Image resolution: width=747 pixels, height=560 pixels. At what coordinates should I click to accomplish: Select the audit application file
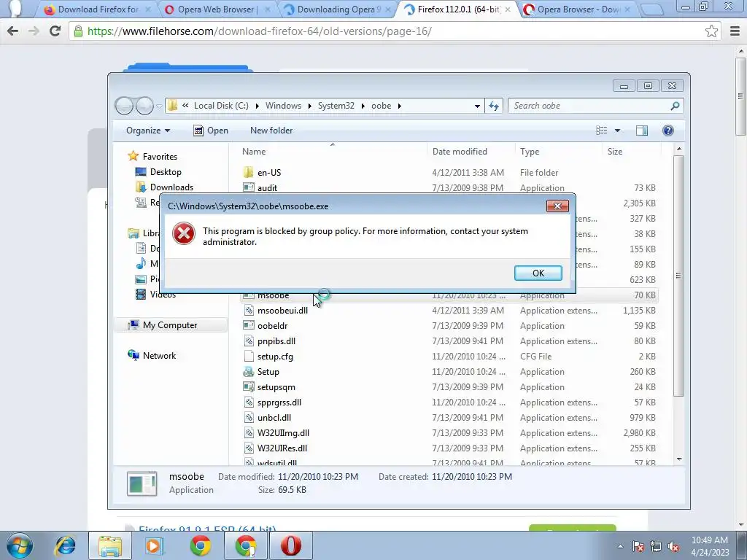pyautogui.click(x=267, y=187)
